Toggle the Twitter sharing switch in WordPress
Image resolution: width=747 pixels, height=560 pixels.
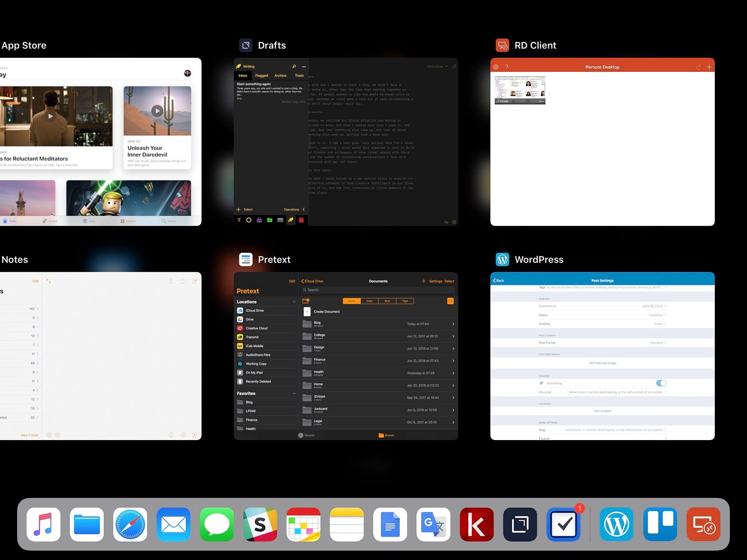661,383
